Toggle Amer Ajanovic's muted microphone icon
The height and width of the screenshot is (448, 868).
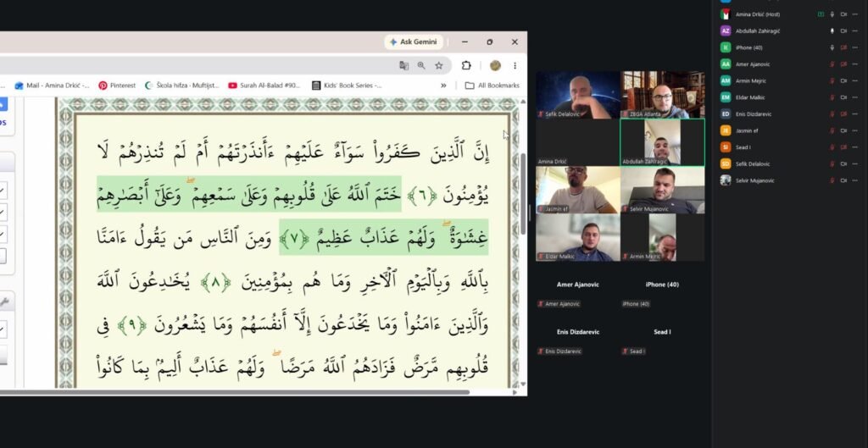832,64
